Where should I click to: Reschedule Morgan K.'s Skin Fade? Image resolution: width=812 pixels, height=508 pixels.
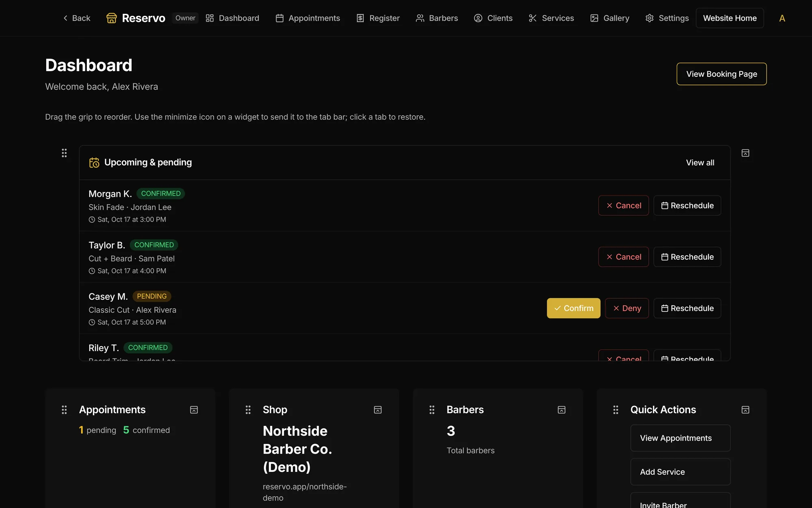coord(687,206)
